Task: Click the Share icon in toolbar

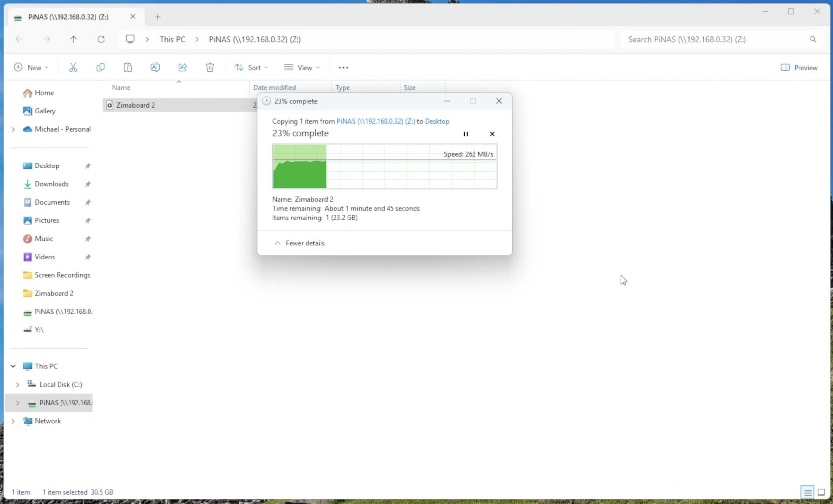Action: click(183, 68)
